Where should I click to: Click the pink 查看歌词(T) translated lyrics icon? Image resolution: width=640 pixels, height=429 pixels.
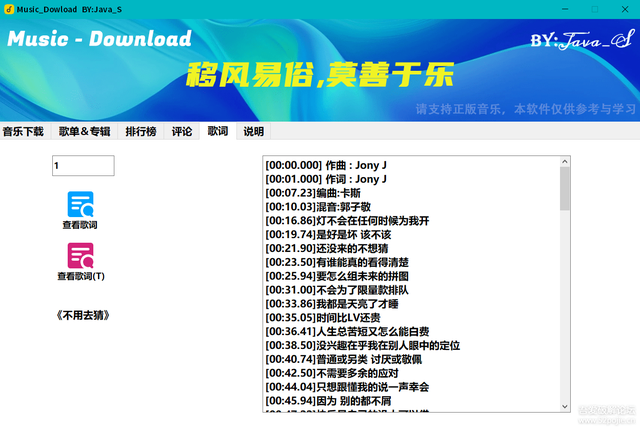point(80,256)
